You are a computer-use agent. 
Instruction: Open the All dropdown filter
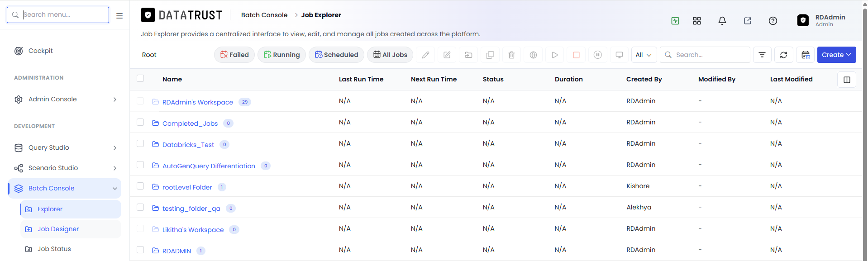[644, 55]
